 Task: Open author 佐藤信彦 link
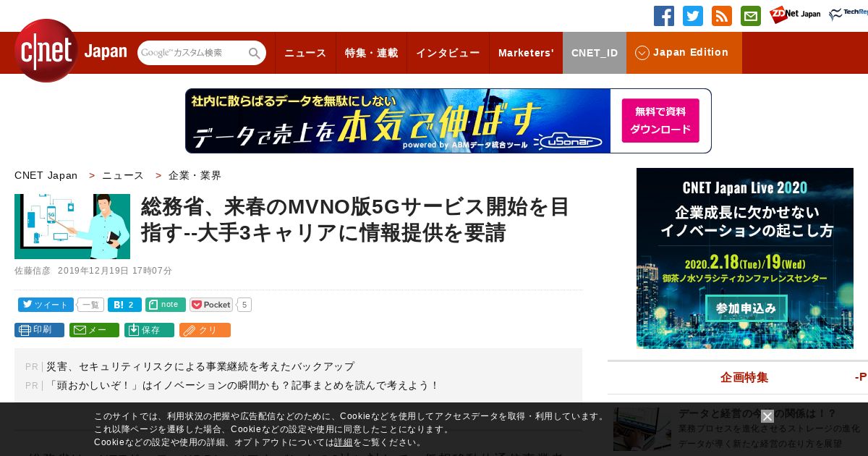33,271
